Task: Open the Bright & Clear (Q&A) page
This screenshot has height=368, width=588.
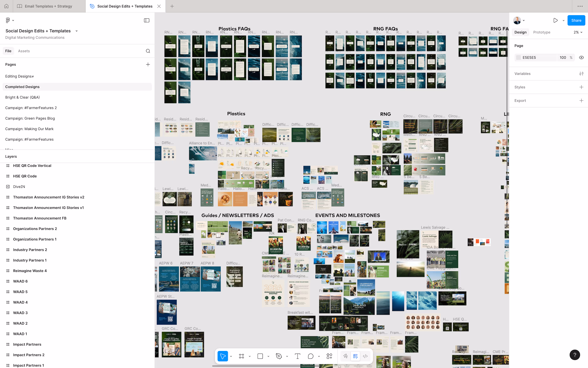Action: (x=77, y=97)
